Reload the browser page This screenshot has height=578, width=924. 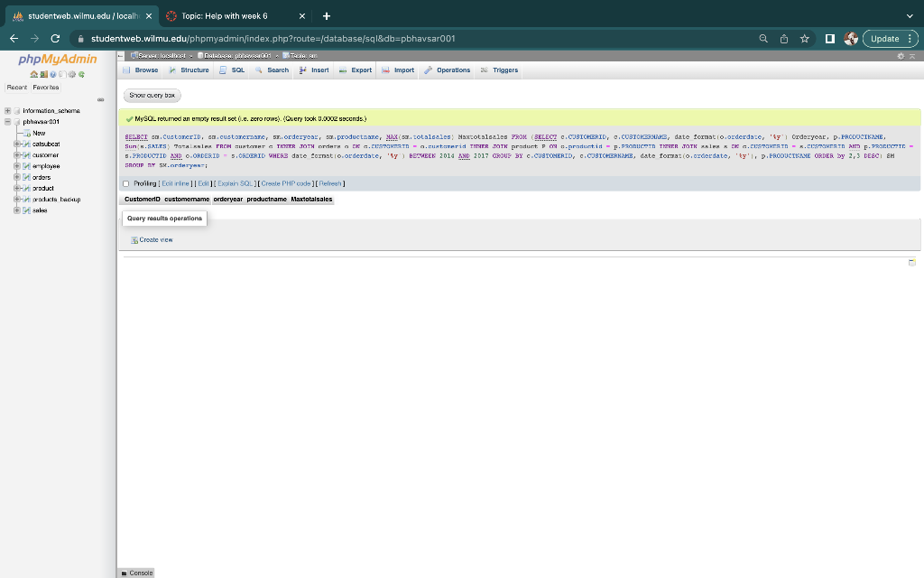tap(55, 39)
